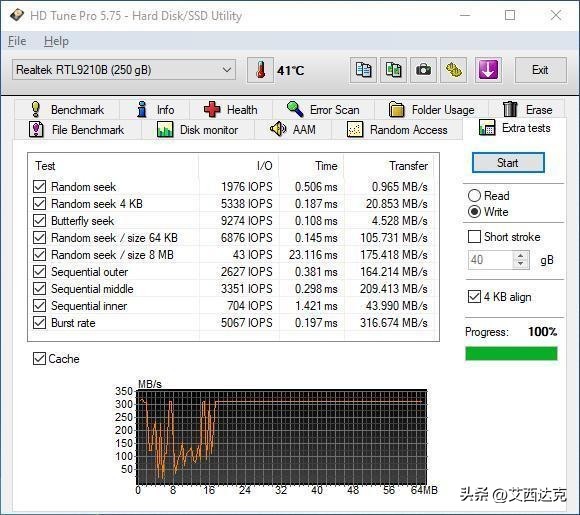Maximize the HD Tune Pro window
This screenshot has height=515, width=580.
(510, 15)
